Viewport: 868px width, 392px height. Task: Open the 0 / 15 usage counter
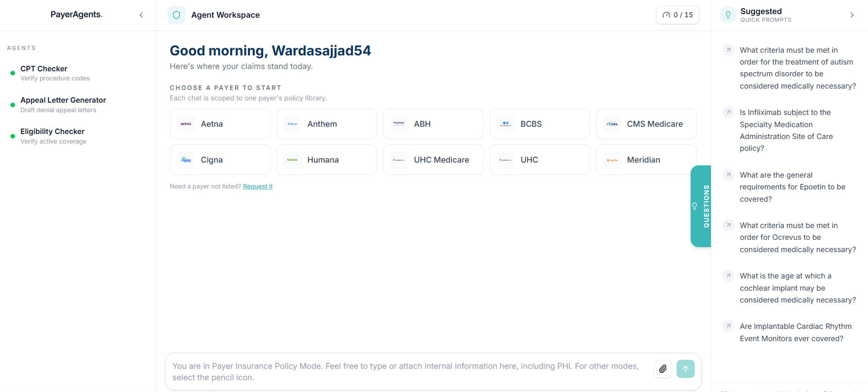coord(677,15)
